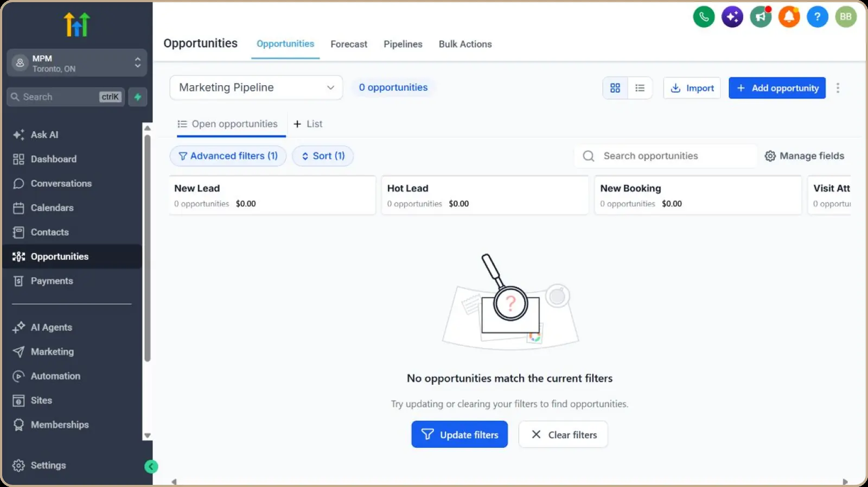Open the three-dot more options menu
This screenshot has height=487, width=868.
click(838, 88)
